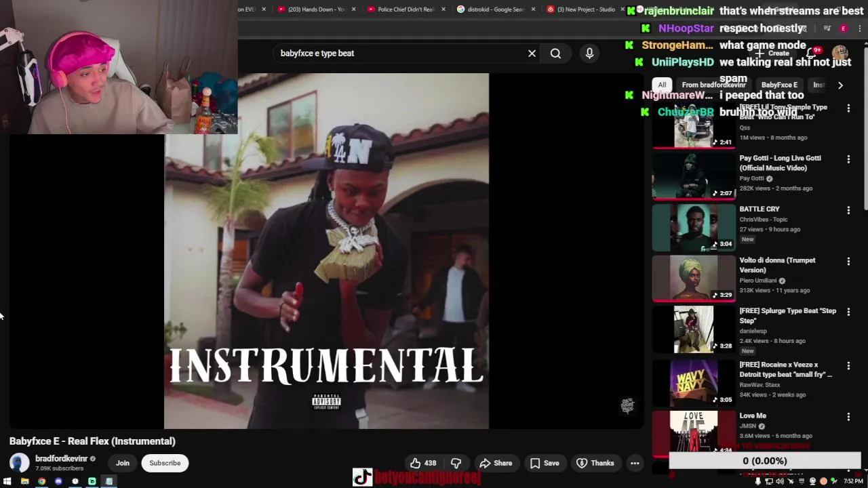Play Pay Gotti Long Live Gotti thumbnail
868x488 pixels.
click(x=694, y=176)
